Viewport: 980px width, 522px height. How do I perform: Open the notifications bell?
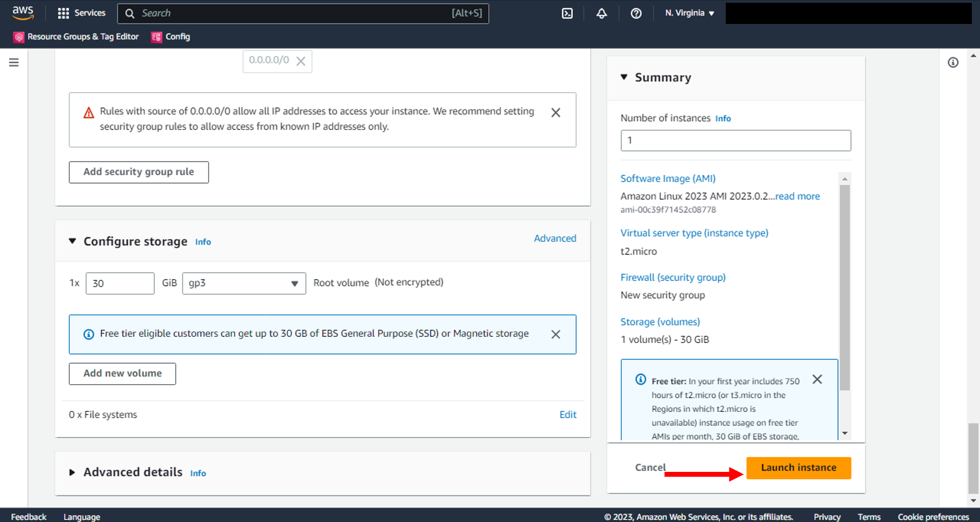coord(602,14)
